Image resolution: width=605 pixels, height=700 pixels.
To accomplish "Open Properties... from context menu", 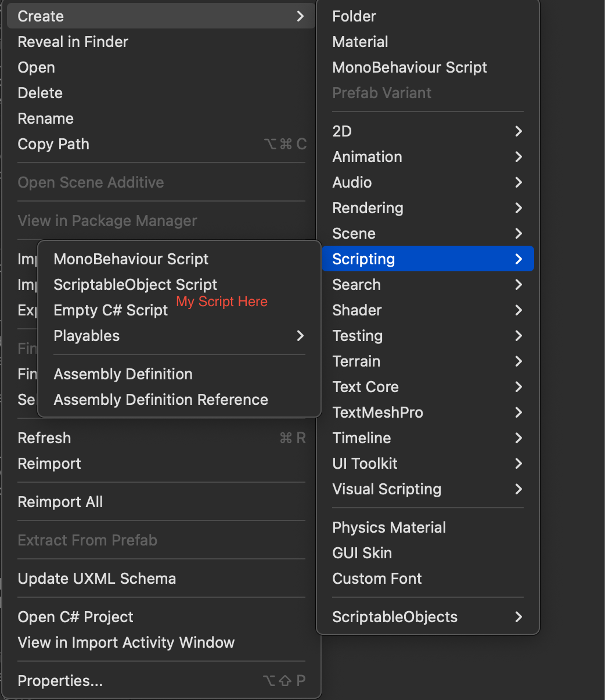I will click(x=161, y=681).
